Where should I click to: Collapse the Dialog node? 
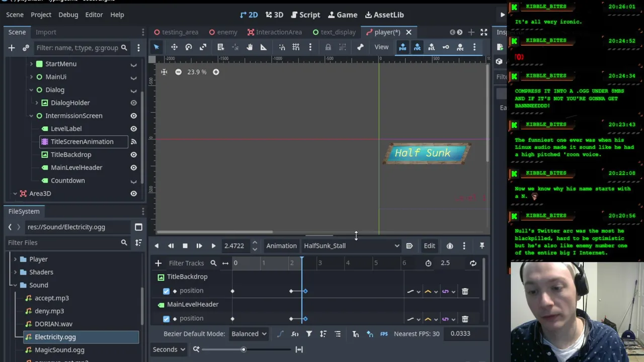point(31,90)
